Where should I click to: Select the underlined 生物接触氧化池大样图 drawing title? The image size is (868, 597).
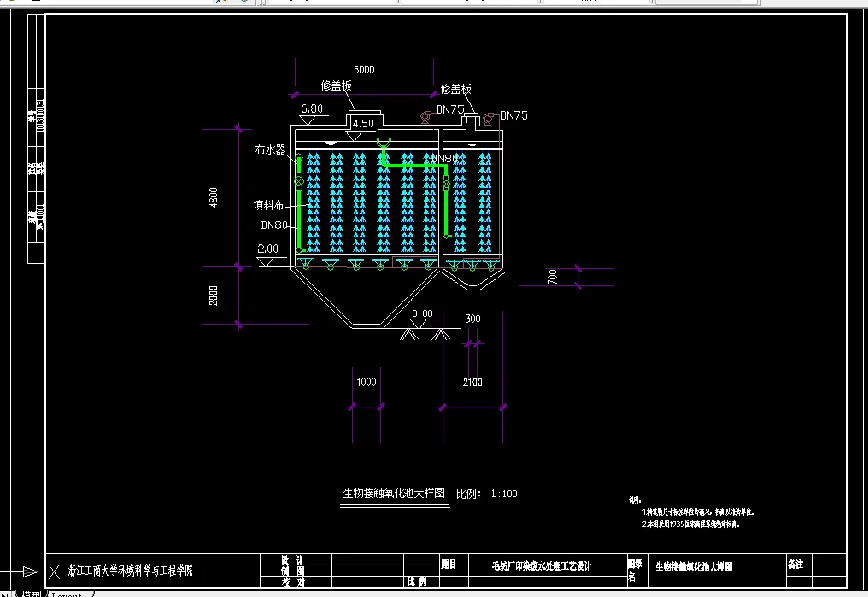coord(394,493)
